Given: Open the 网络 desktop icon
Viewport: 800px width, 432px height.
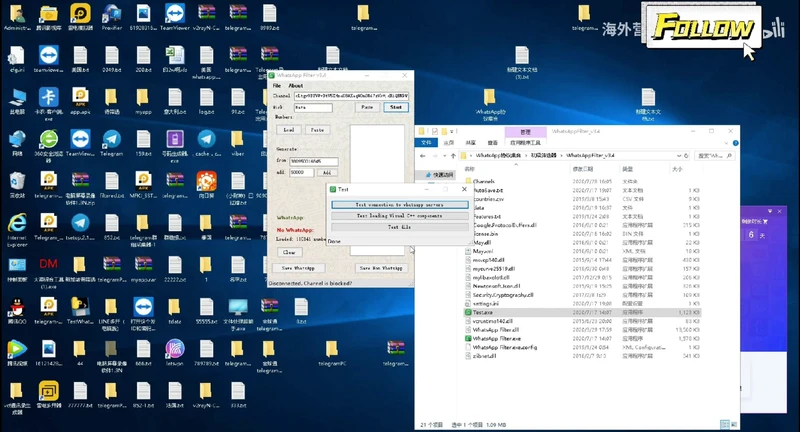Looking at the screenshot, I should 17,143.
